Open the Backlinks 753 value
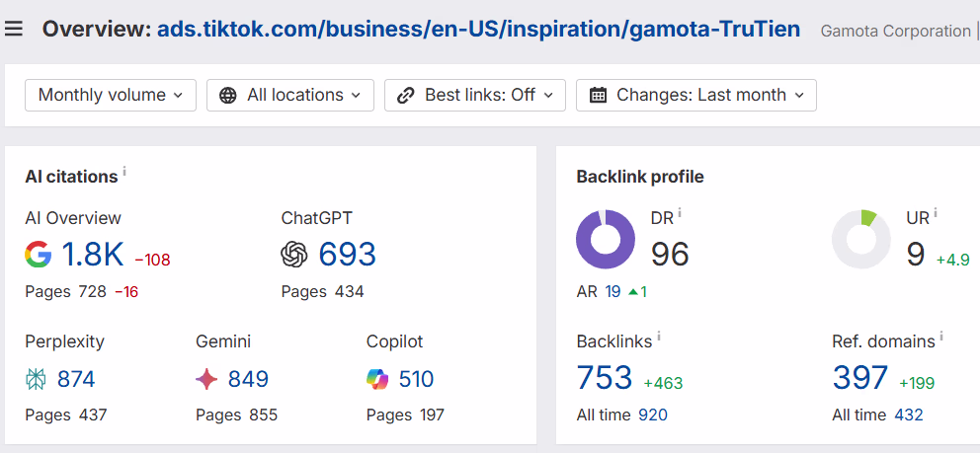 (605, 377)
